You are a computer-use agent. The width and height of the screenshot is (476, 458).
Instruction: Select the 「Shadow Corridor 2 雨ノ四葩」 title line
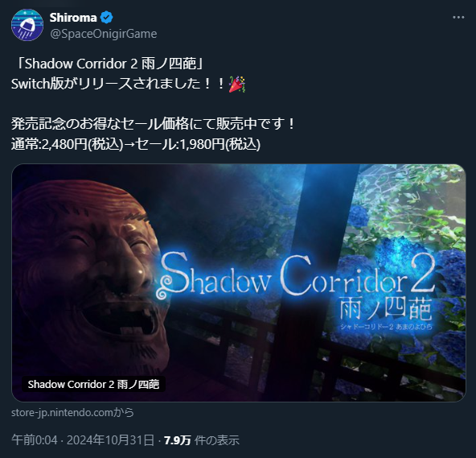tap(110, 64)
